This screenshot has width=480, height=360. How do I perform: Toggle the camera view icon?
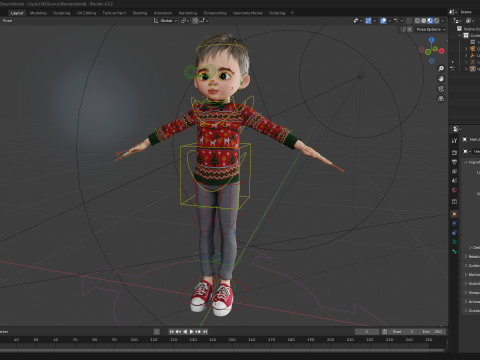pos(441,89)
